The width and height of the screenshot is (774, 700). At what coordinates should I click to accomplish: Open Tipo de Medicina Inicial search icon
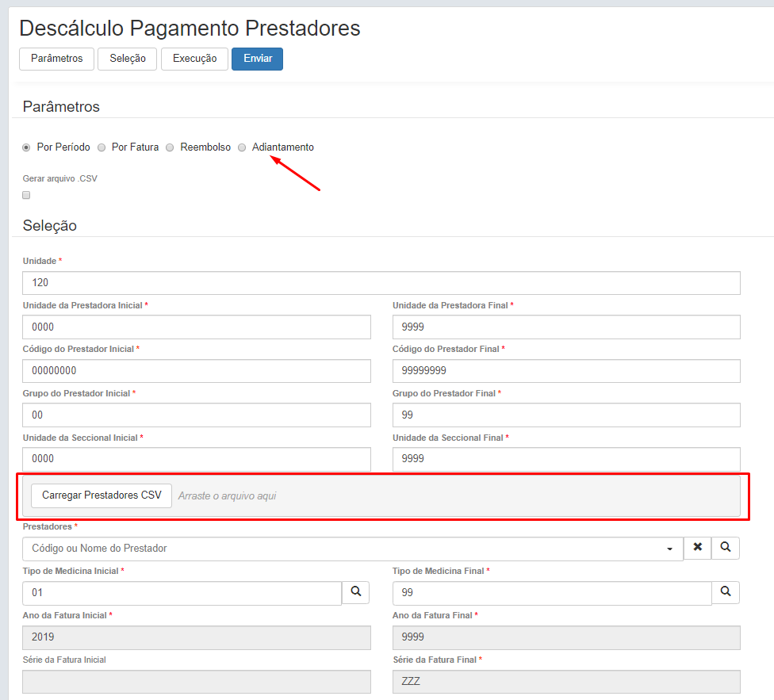point(356,592)
